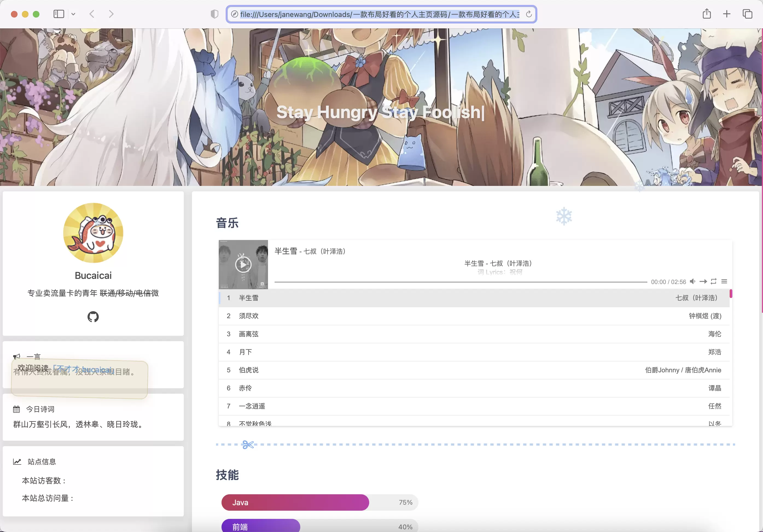Toggle the Safari sidebar

pos(59,14)
